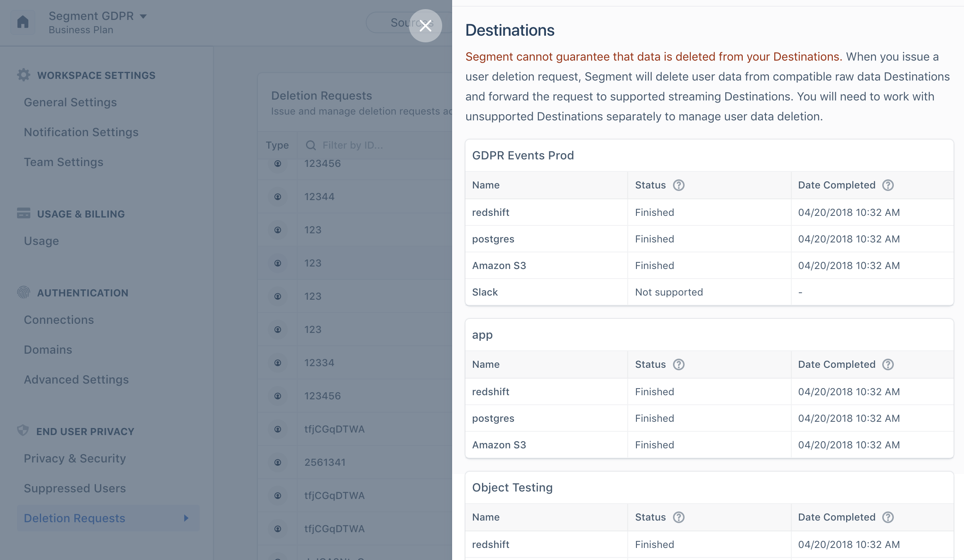Click the user icon beside request 12344

pyautogui.click(x=278, y=197)
